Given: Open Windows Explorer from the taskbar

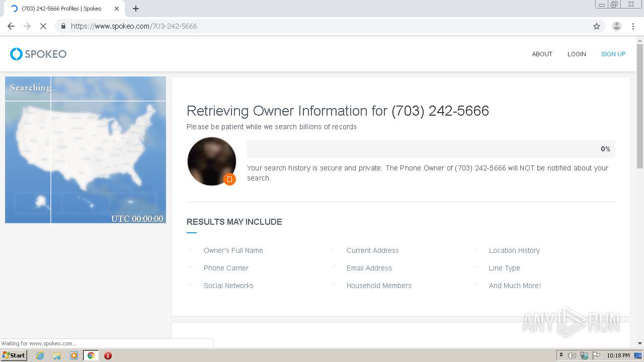Looking at the screenshot, I should (x=57, y=355).
